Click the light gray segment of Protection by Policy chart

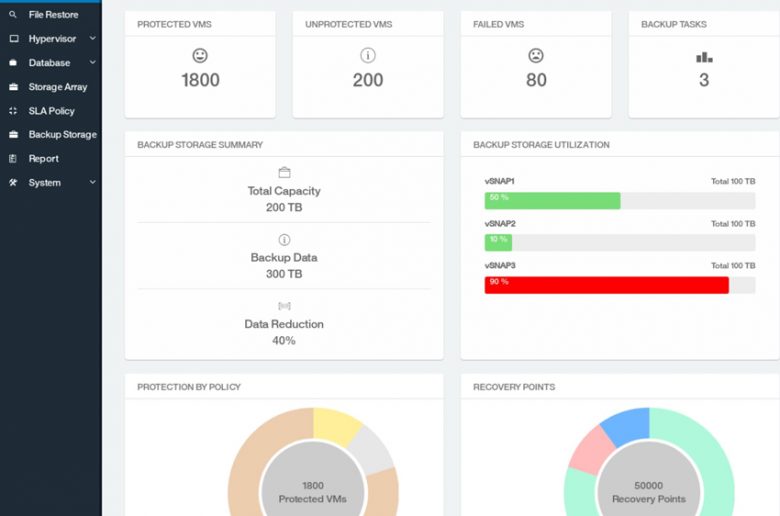(x=373, y=450)
